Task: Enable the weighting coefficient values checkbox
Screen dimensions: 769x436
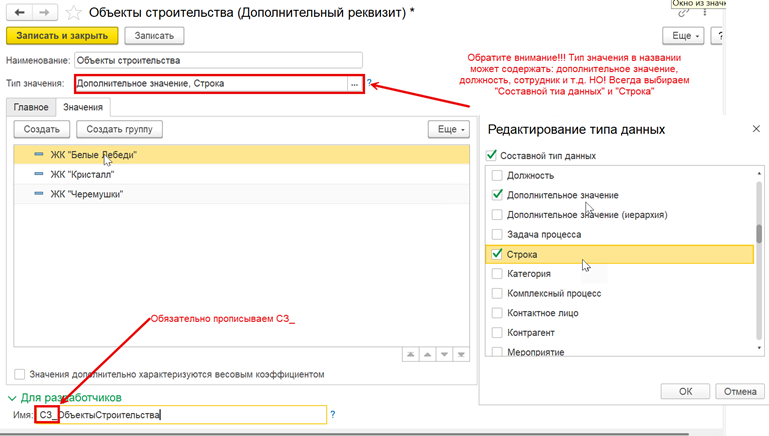Action: pos(20,374)
